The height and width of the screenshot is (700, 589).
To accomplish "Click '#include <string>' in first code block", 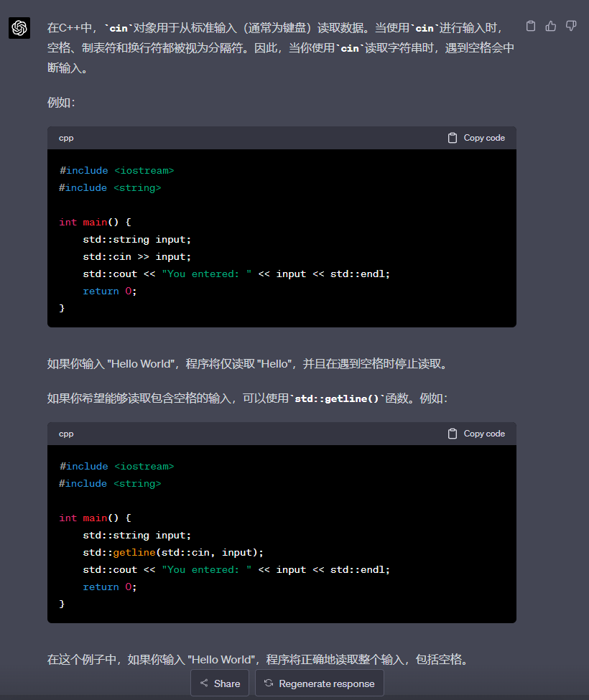I will [110, 187].
